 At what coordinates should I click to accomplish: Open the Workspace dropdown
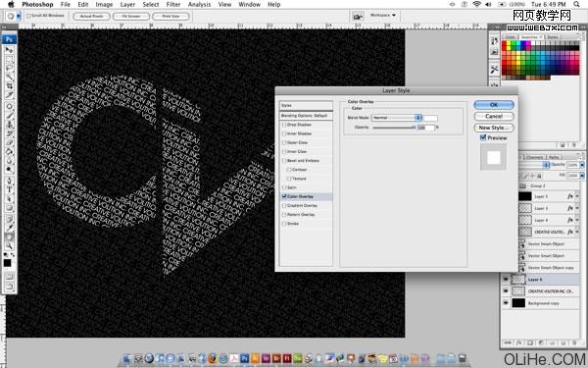click(383, 16)
